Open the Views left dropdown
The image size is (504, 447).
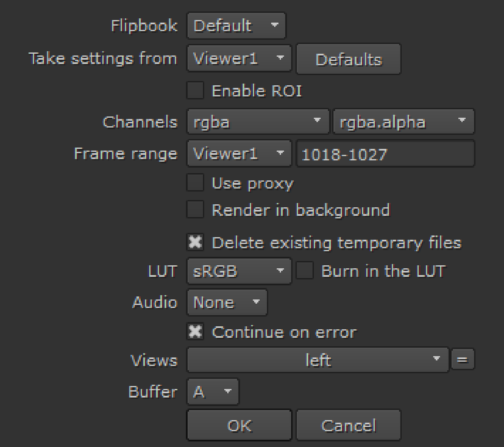pos(318,360)
